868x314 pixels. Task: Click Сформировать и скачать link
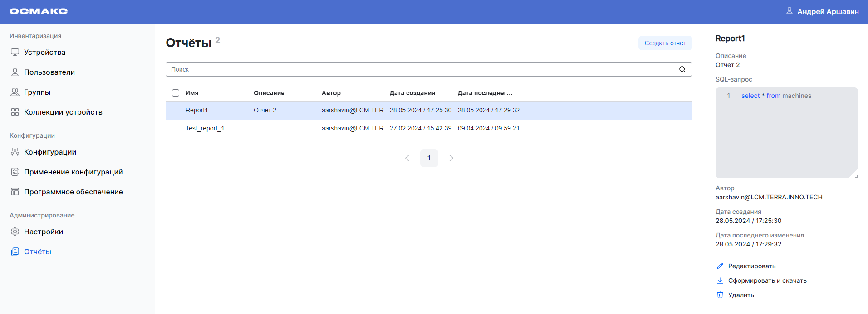tap(767, 280)
